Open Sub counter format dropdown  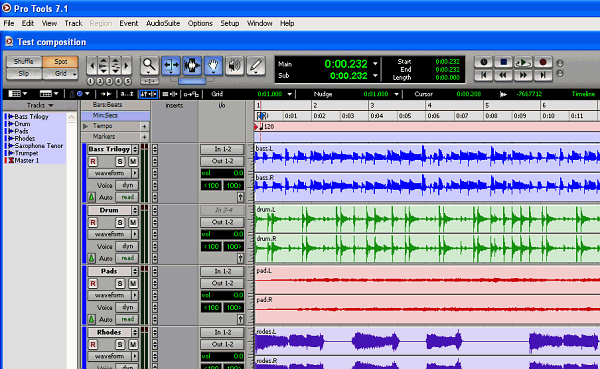tap(375, 75)
